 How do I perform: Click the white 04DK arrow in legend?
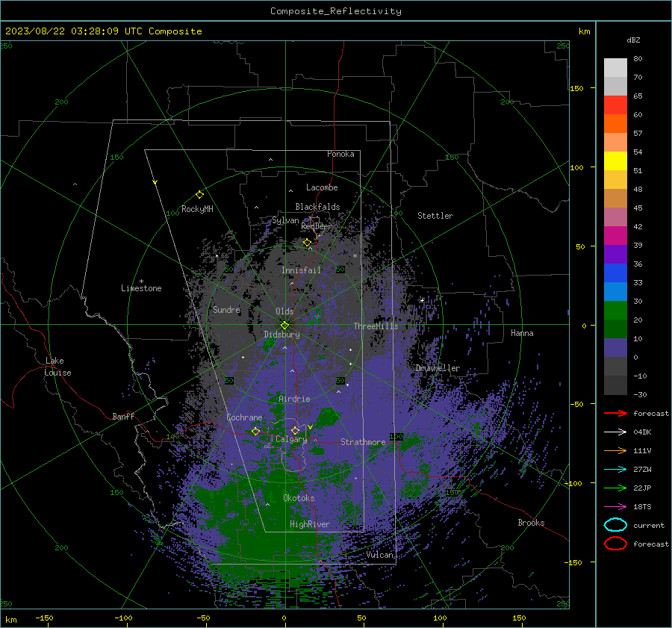[615, 432]
